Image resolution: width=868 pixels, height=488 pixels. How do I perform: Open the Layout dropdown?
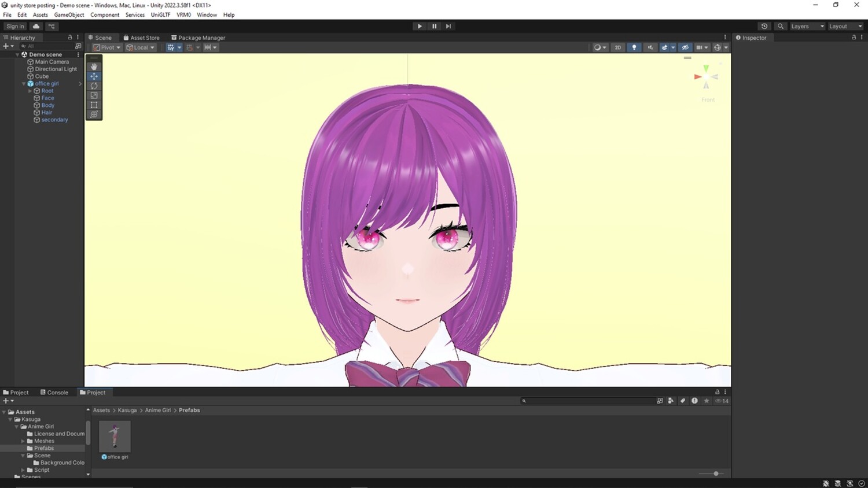[x=845, y=26]
